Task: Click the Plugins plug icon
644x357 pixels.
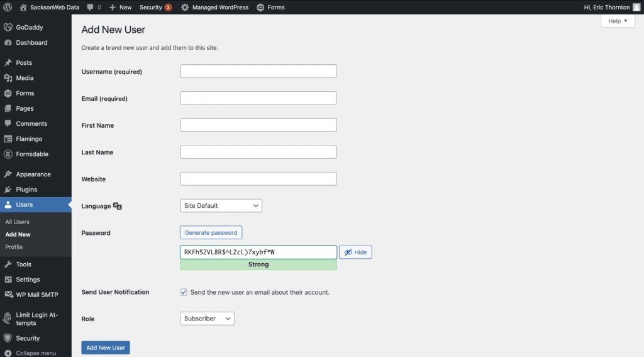Action: tap(8, 190)
